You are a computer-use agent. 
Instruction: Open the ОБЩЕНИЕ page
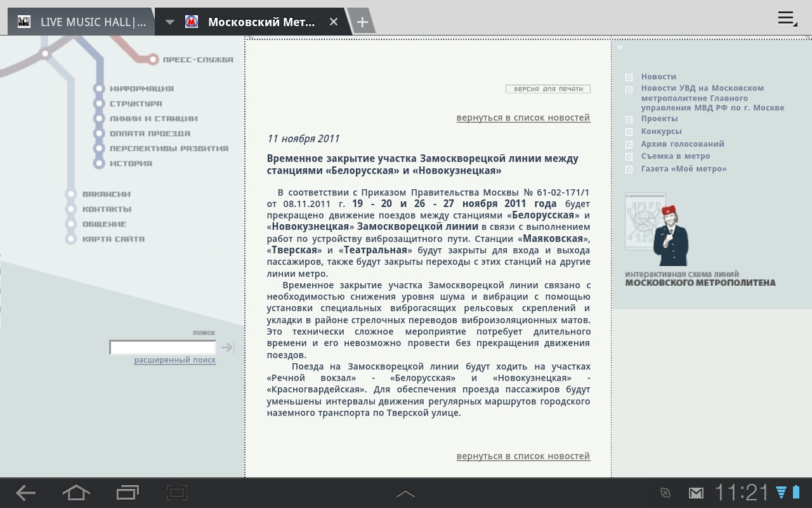104,224
